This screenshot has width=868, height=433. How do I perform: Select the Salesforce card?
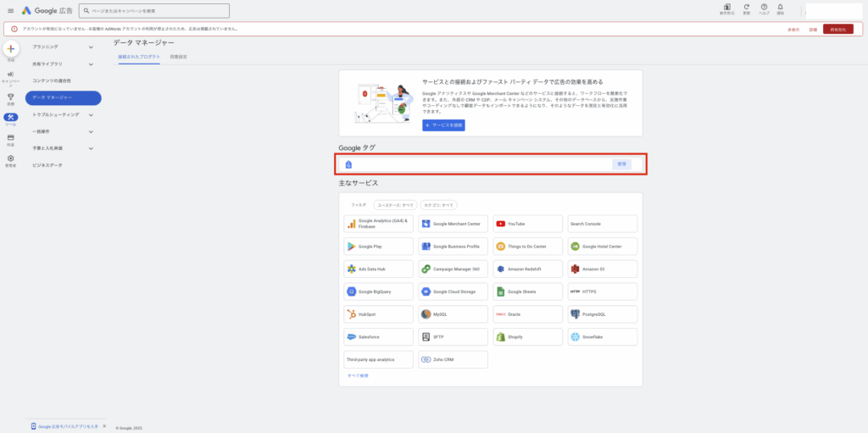[x=378, y=336]
